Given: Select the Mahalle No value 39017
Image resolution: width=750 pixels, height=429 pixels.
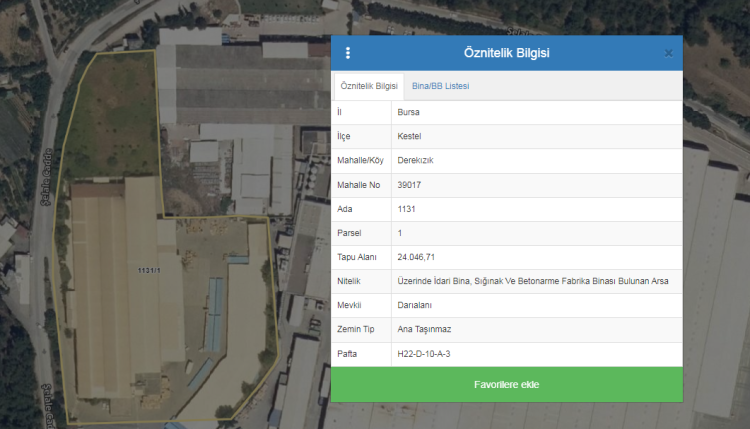Looking at the screenshot, I should tap(409, 185).
